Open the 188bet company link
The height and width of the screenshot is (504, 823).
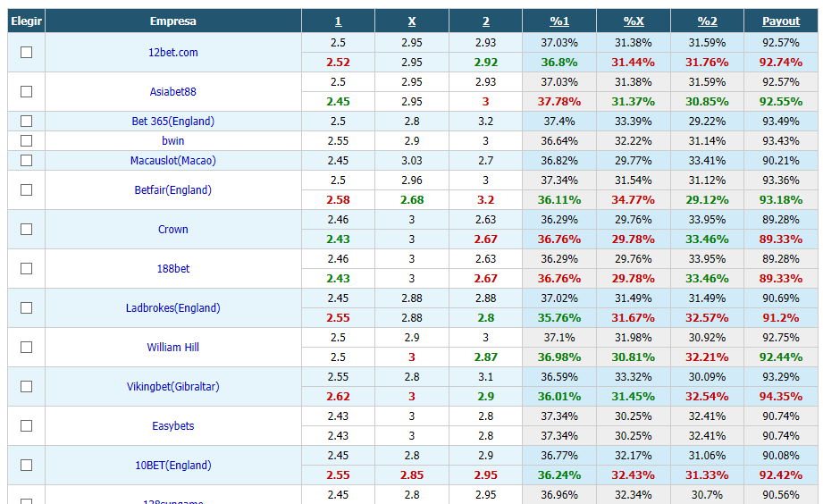coord(173,268)
